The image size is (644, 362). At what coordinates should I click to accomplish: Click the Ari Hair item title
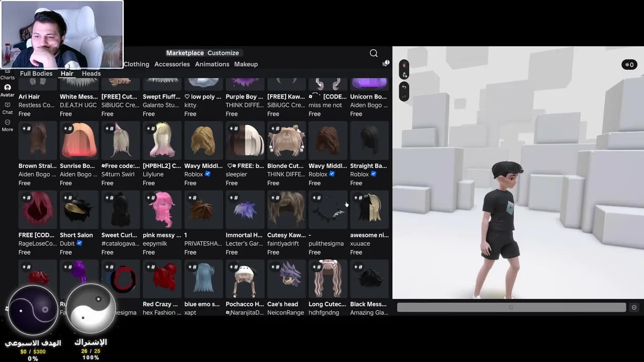(x=29, y=97)
